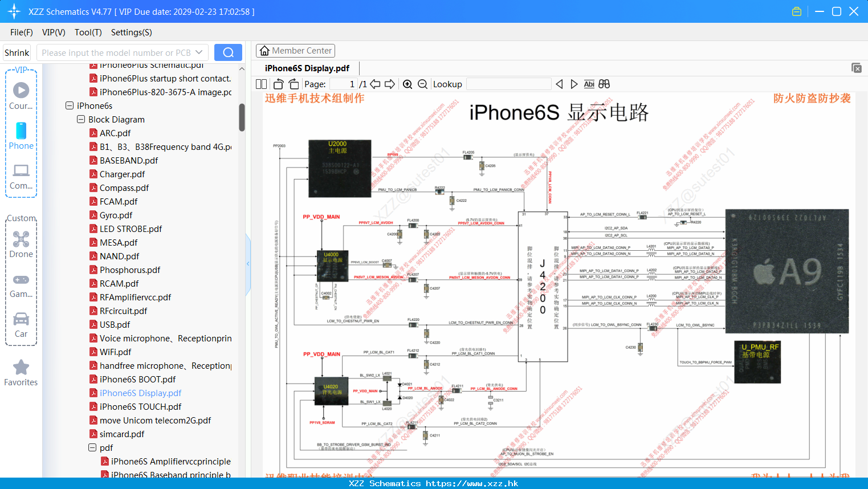
Task: Click the Page number field
Action: pyautogui.click(x=344, y=84)
